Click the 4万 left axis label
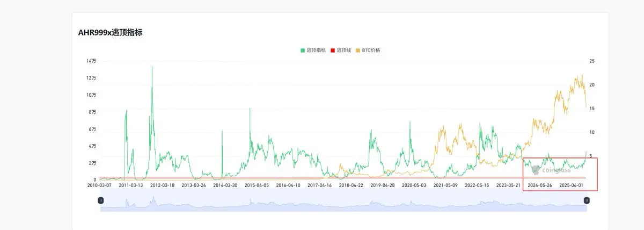 92,146
